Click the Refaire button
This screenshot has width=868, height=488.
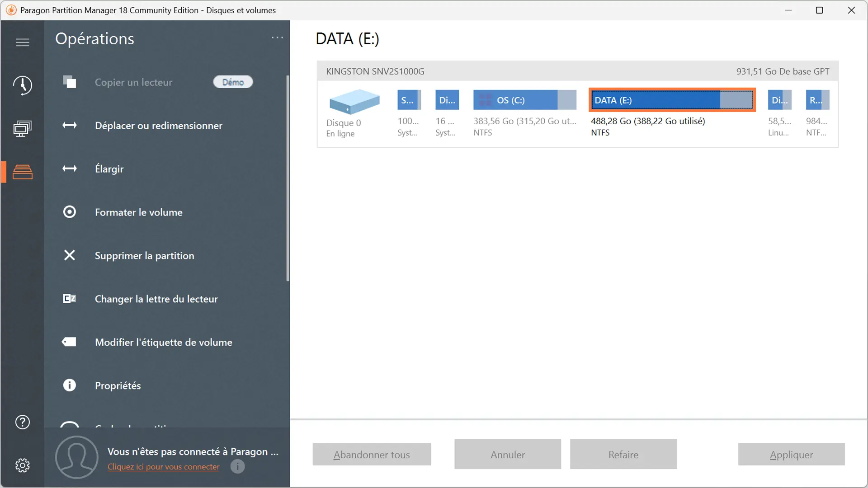[623, 454]
